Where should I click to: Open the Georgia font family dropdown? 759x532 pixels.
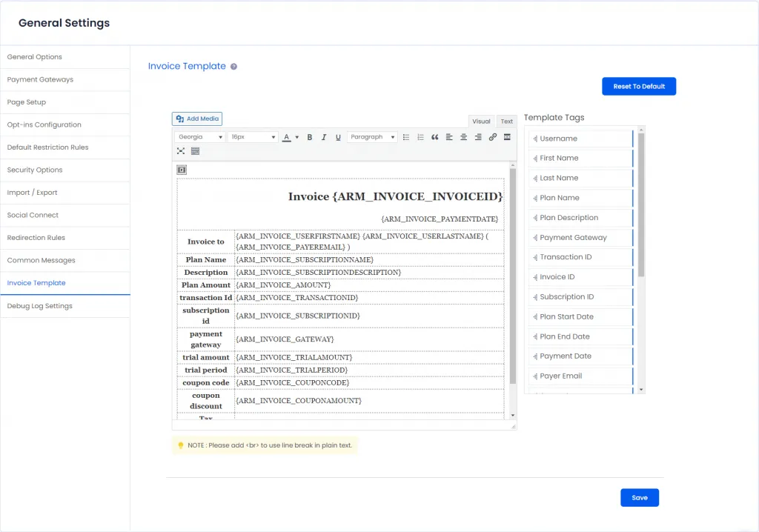click(x=200, y=137)
